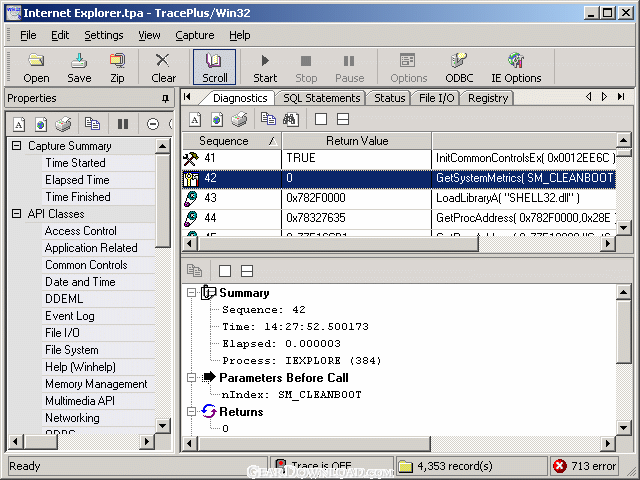Switch to the SQL Statements tab
The image size is (640, 480).
pyautogui.click(x=321, y=98)
